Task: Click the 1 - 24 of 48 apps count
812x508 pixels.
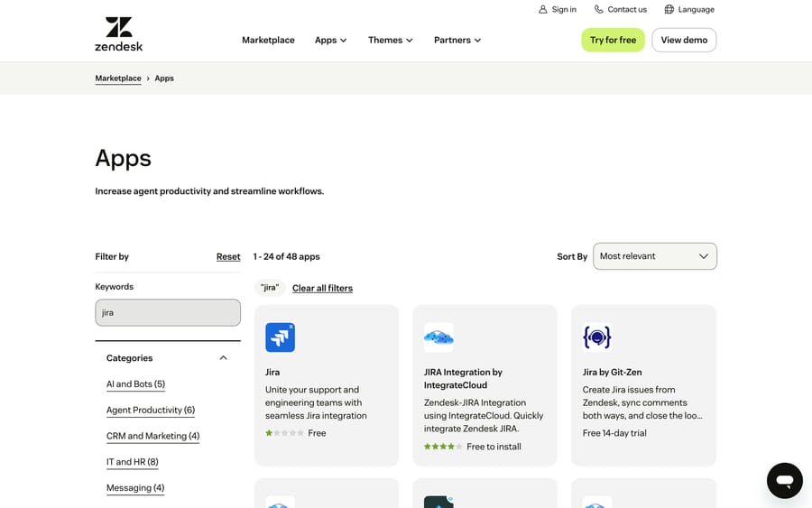Action: [286, 256]
